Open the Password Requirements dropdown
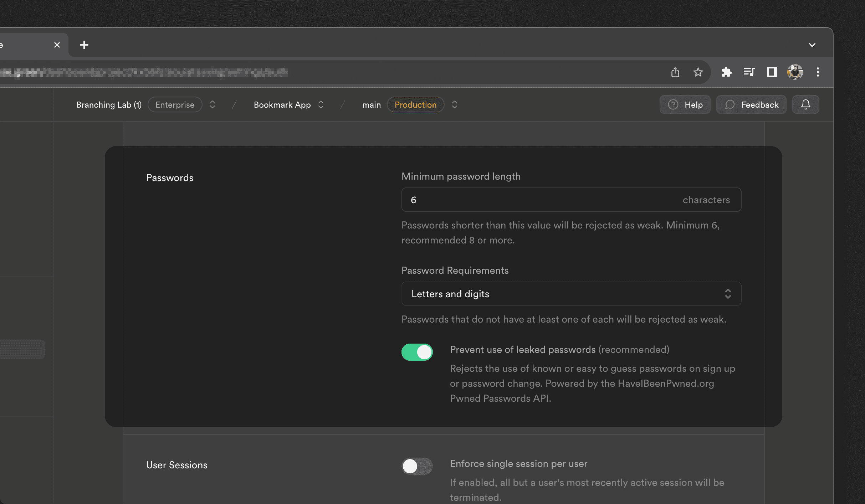Viewport: 865px width, 504px height. point(571,294)
